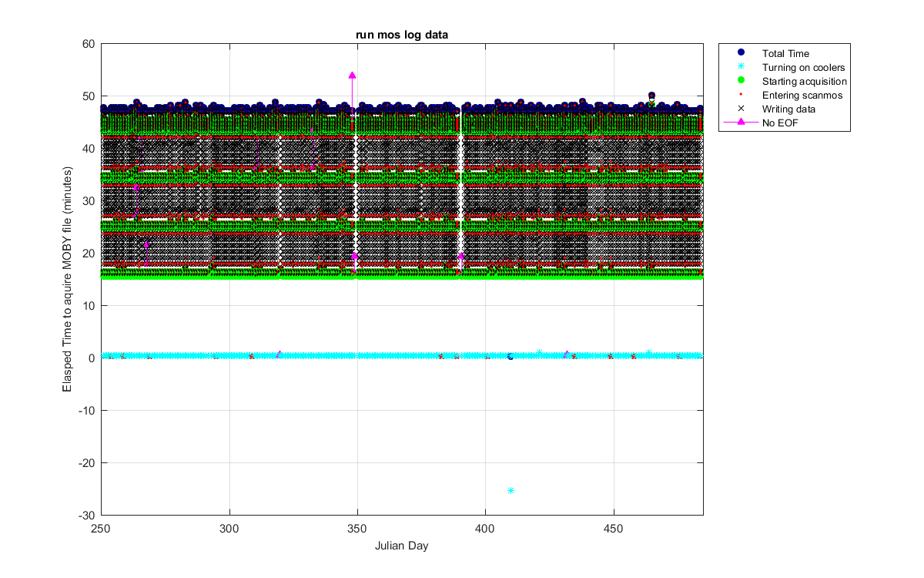Click the green Starting acquisition legend marker
The image size is (924, 578).
click(x=741, y=81)
